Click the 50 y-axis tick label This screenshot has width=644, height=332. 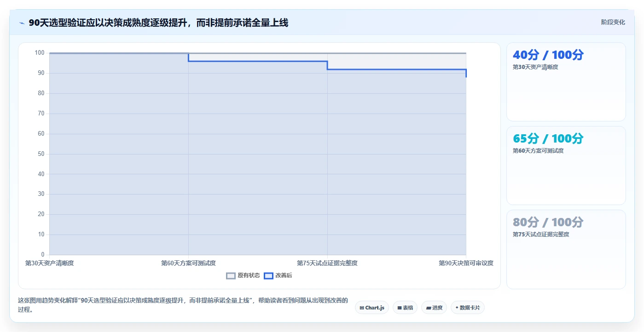[x=41, y=154]
